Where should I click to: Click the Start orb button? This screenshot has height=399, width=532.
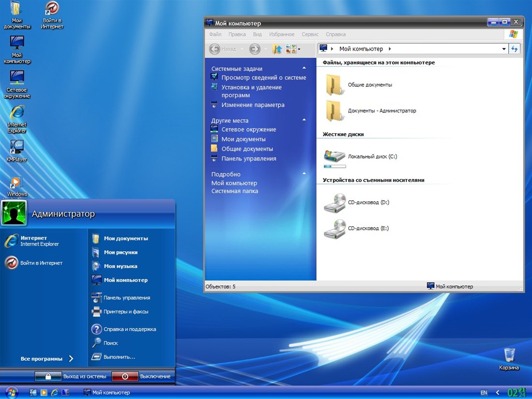(x=11, y=392)
